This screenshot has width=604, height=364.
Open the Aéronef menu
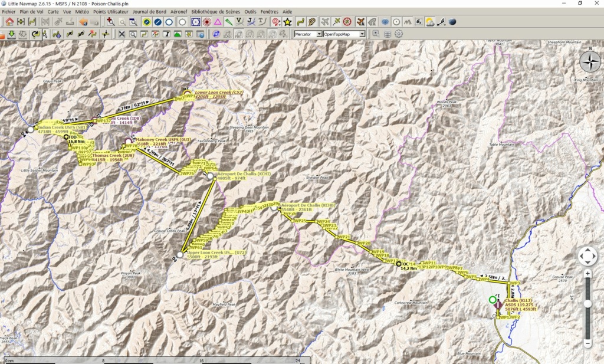(x=179, y=12)
